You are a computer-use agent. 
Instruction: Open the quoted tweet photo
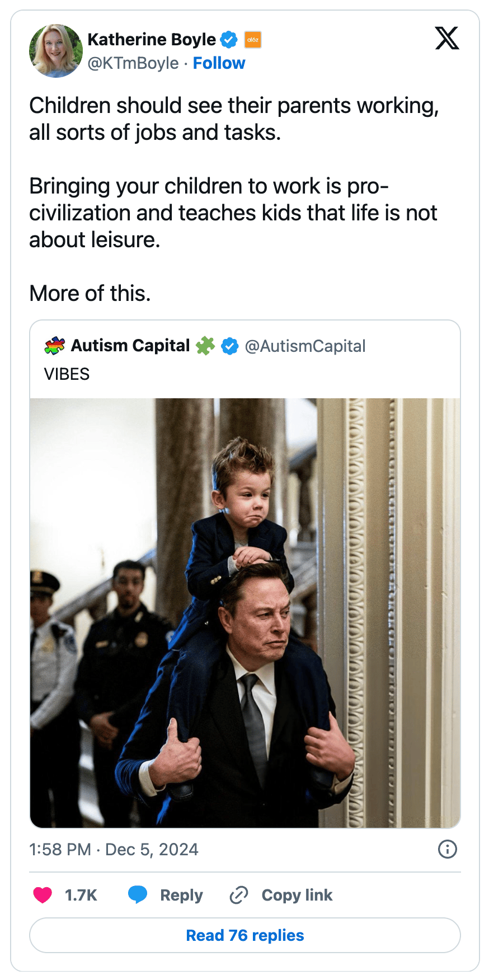coord(245,613)
